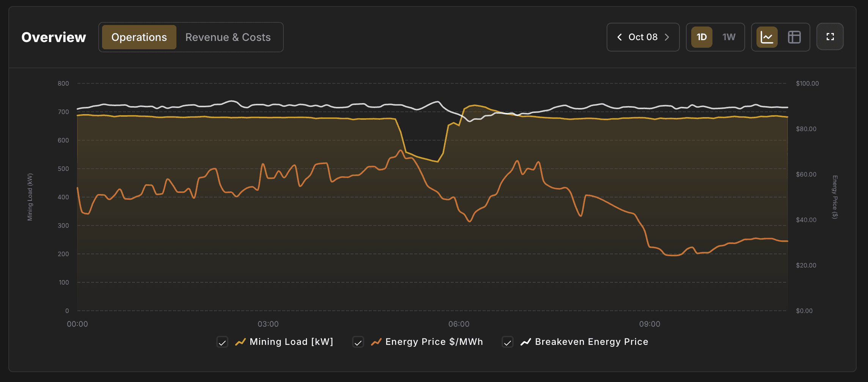Click the 1W button for weekly view
The image size is (868, 382).
pyautogui.click(x=728, y=37)
